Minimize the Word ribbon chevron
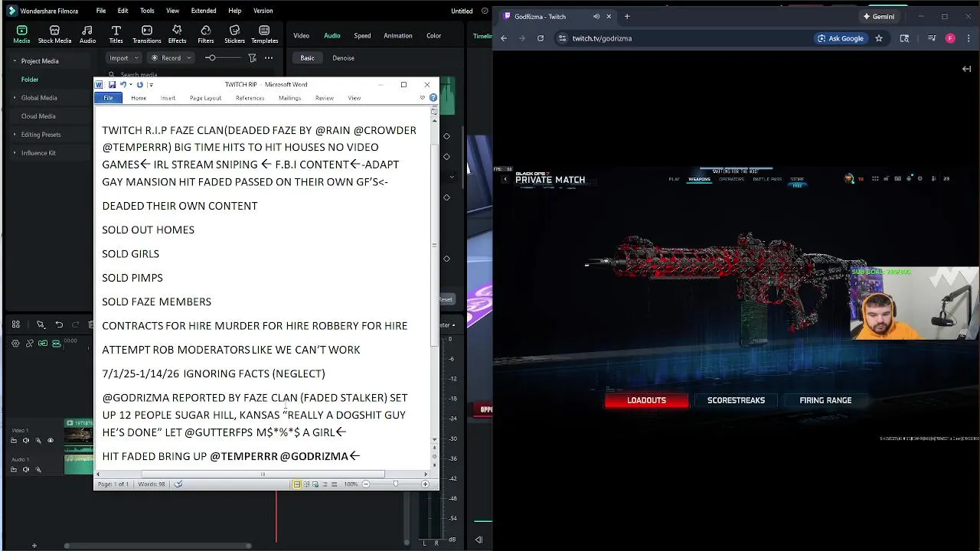 [x=422, y=98]
